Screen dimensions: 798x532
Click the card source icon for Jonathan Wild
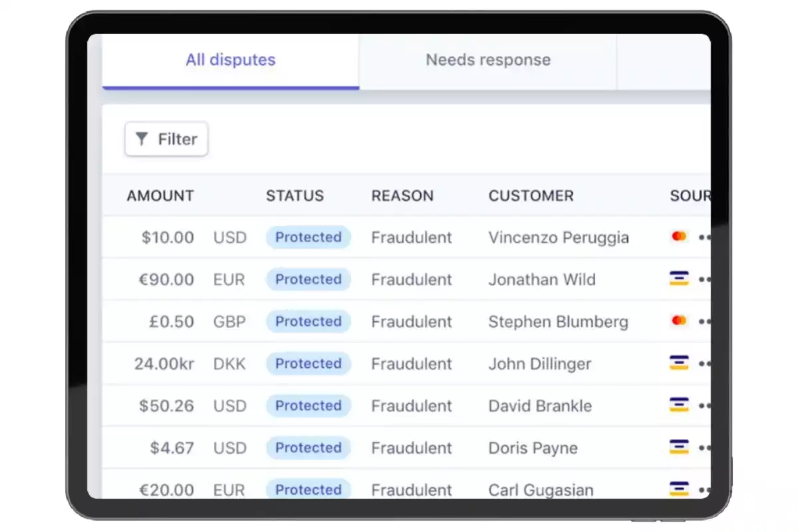(x=678, y=279)
